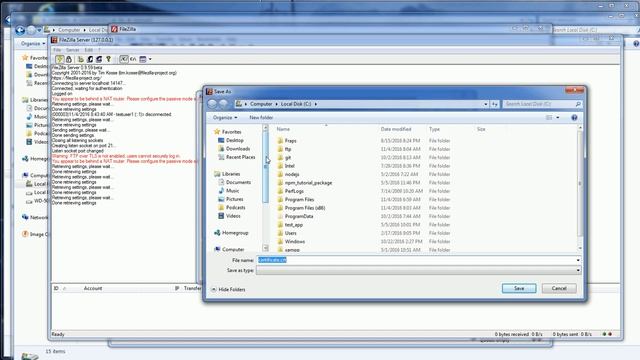Select the PerfLogs folder in the file list
This screenshot has height=360, width=640.
294,191
